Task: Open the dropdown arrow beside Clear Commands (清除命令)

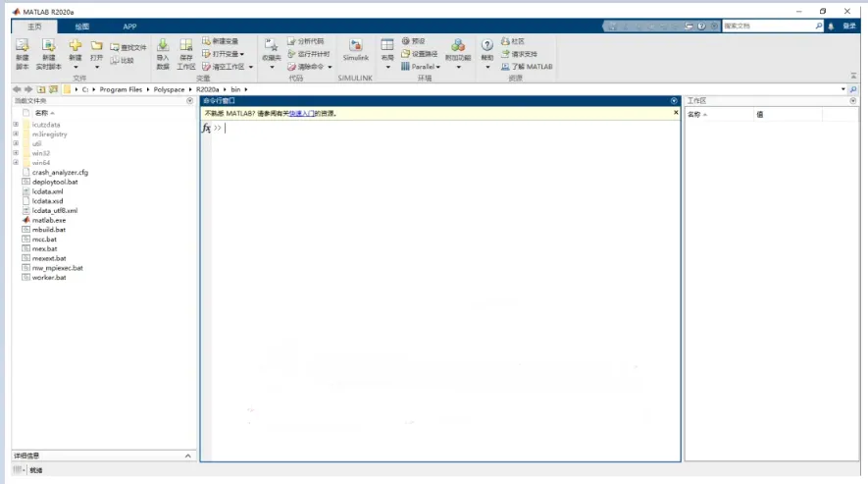Action: coord(330,67)
